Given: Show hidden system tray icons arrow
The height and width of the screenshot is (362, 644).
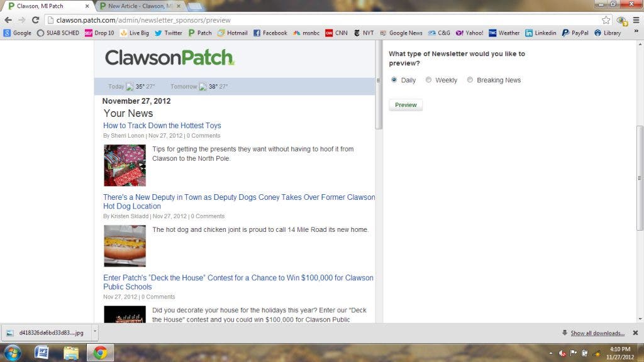Looking at the screenshot, I should click(551, 353).
